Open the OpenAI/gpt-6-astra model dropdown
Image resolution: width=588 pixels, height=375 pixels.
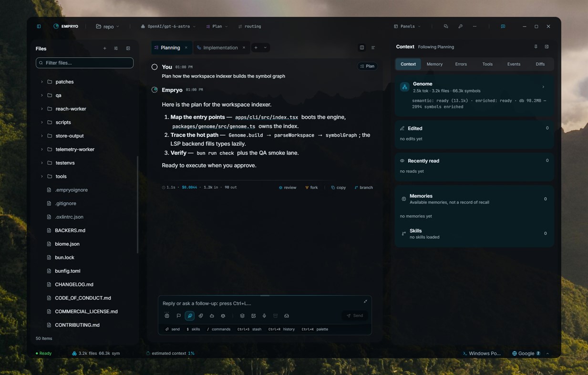click(168, 26)
